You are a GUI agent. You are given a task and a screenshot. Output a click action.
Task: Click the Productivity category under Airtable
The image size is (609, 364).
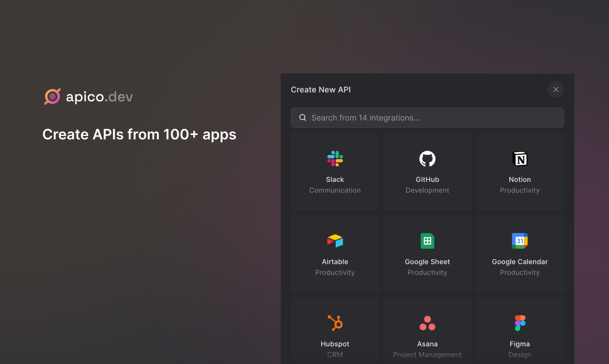click(x=335, y=273)
